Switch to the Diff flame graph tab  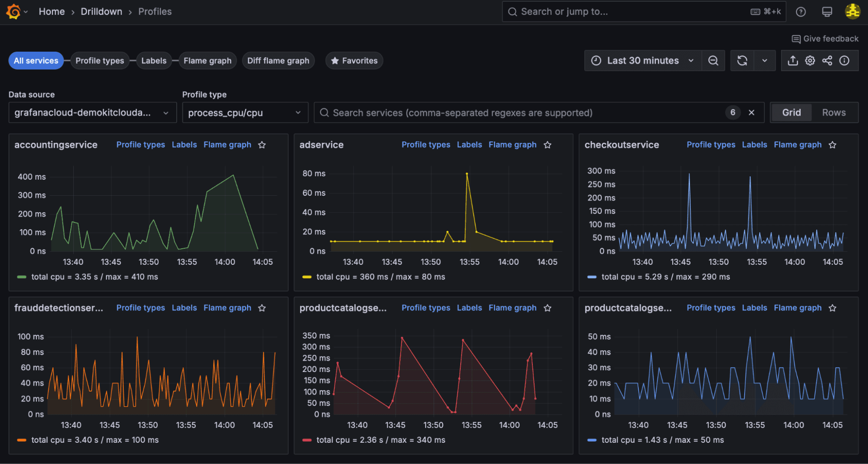[x=278, y=60]
